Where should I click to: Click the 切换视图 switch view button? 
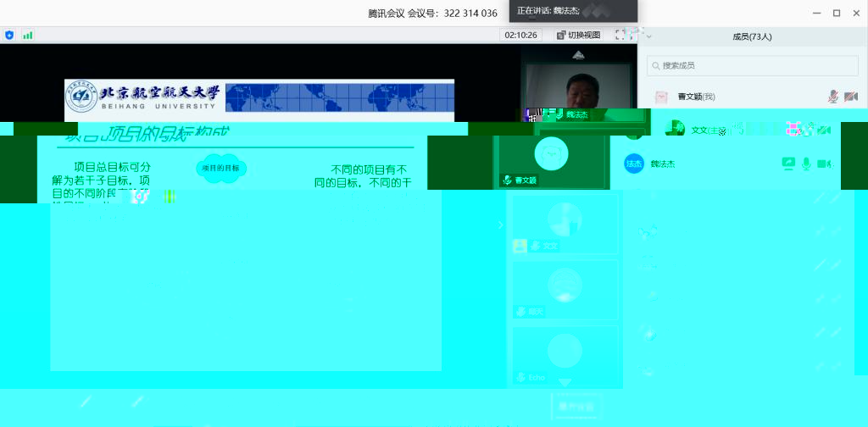coord(579,35)
